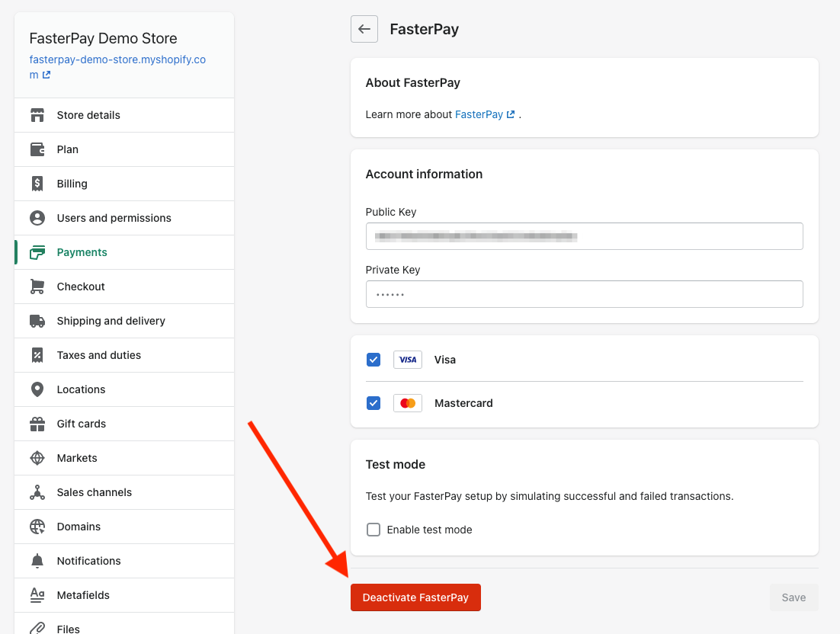Click the About FasterPay heading
Viewport: 840px width, 634px height.
413,82
